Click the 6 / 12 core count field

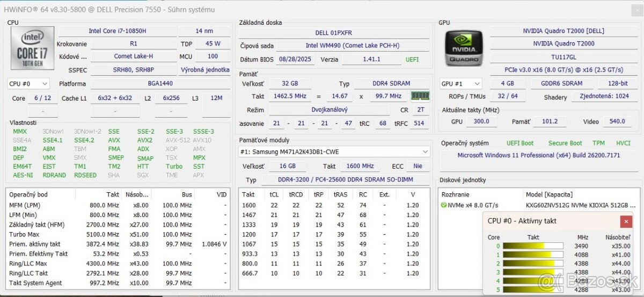(42, 98)
